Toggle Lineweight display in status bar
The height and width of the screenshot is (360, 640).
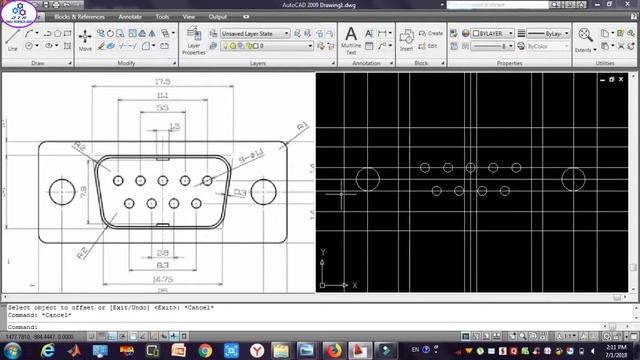click(x=174, y=336)
